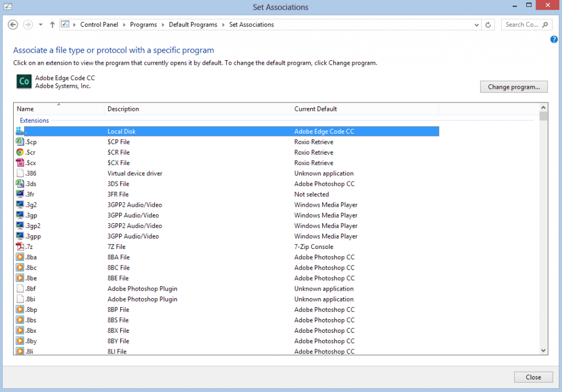Navigate to Control Panel breadcrumb
Screen dimensions: 562x392
point(99,25)
